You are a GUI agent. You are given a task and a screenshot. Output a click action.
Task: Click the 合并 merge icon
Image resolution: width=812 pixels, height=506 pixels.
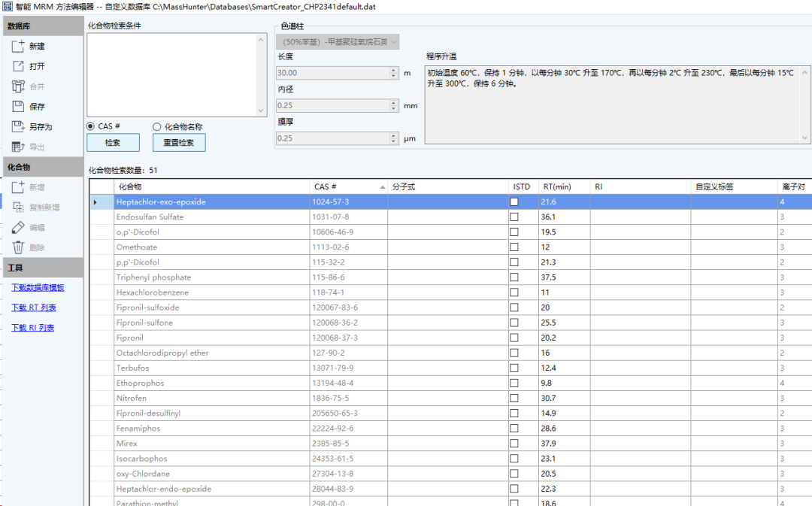pos(18,86)
